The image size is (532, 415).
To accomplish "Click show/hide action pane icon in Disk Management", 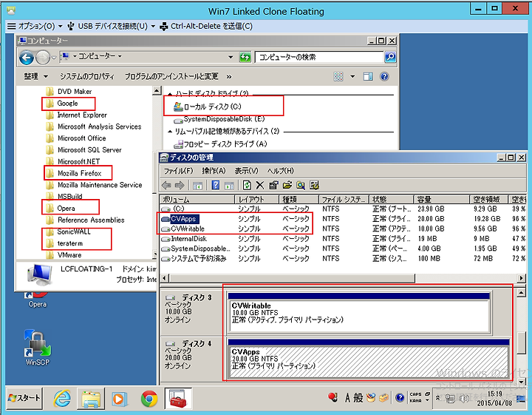I will [230, 186].
